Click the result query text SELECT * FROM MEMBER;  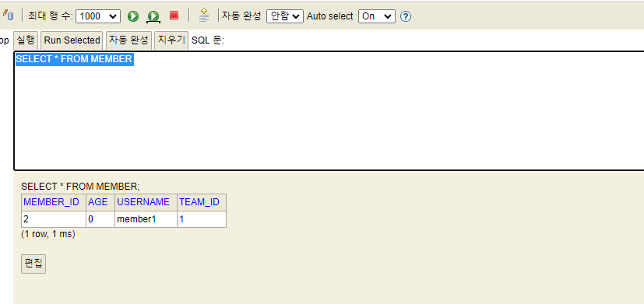click(80, 187)
